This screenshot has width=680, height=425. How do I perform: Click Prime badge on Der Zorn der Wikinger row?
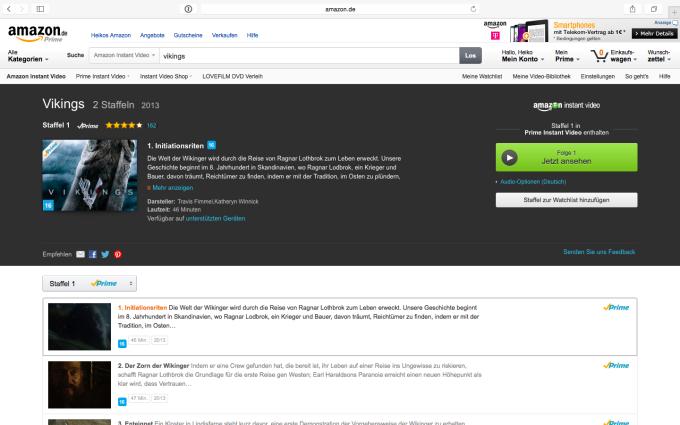[x=616, y=366]
